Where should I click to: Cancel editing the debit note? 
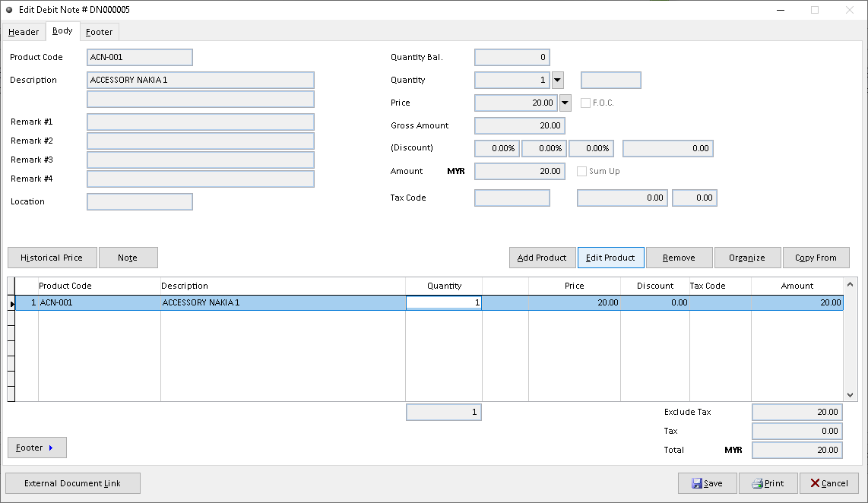[829, 483]
